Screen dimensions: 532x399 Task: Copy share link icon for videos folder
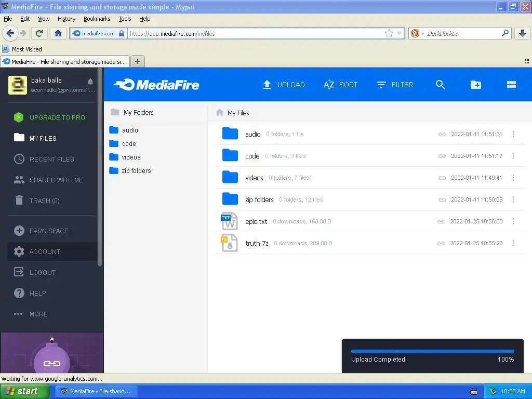coord(442,178)
